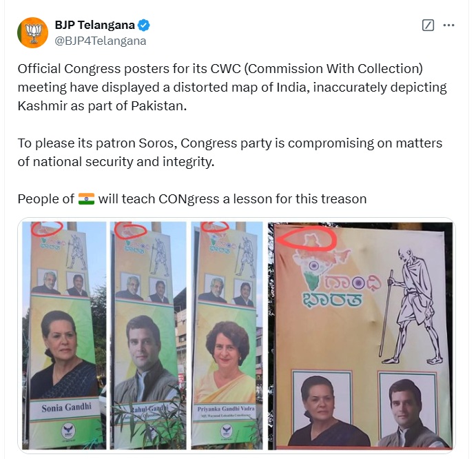This screenshot has height=459, width=476.
Task: Click the red-circled map in the large poster
Action: [307, 239]
